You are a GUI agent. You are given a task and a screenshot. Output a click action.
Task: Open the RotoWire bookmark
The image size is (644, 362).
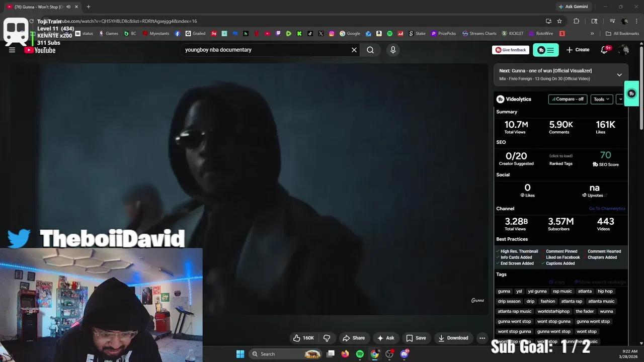(x=541, y=34)
